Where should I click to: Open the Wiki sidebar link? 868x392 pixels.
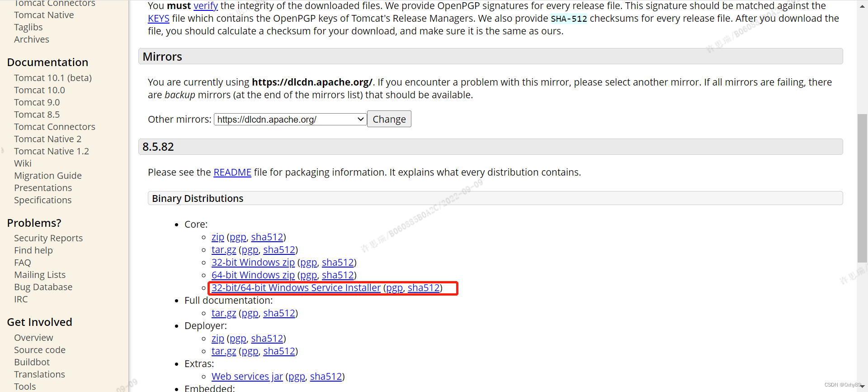[23, 163]
